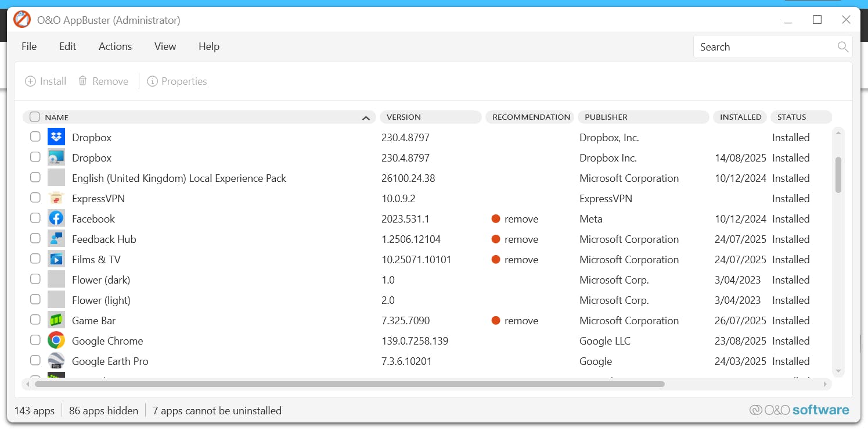
Task: Click the vertical scrollbar thumb
Action: (x=838, y=174)
